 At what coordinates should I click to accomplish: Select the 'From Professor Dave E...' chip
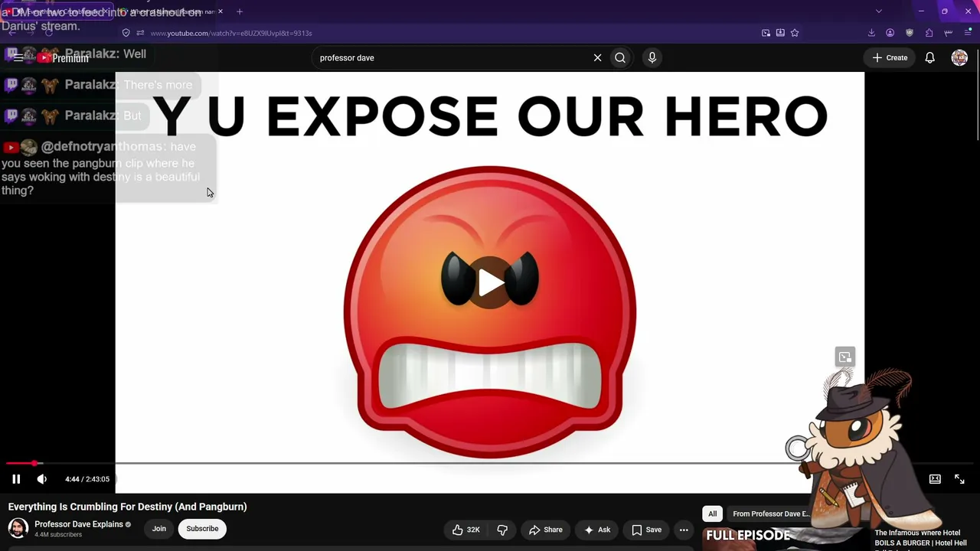(770, 514)
